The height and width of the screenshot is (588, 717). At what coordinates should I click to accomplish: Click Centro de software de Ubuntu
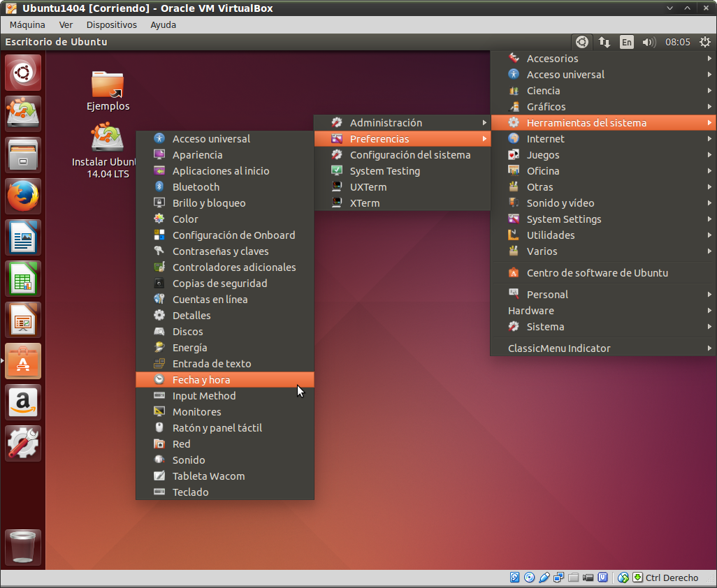click(597, 273)
